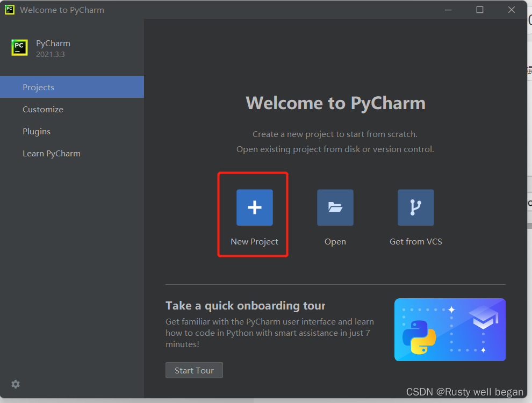
Task: Click the PyCharm icon in the title bar
Action: (10, 10)
